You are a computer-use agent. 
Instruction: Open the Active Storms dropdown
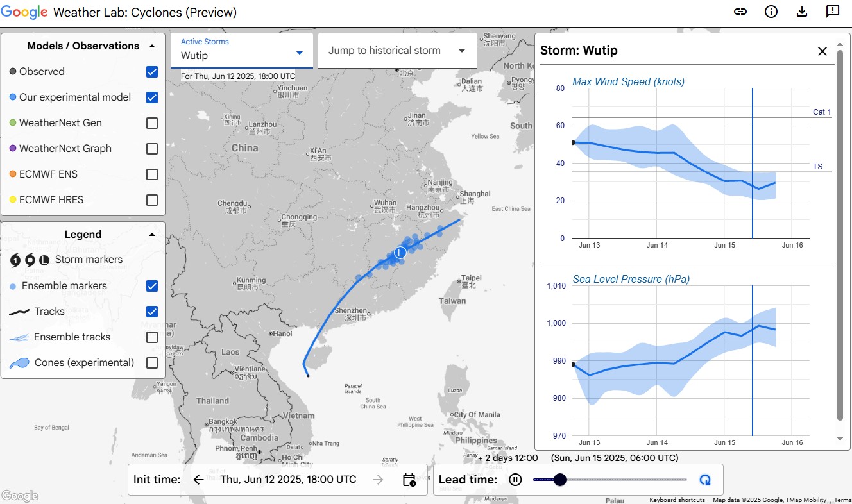pos(242,50)
